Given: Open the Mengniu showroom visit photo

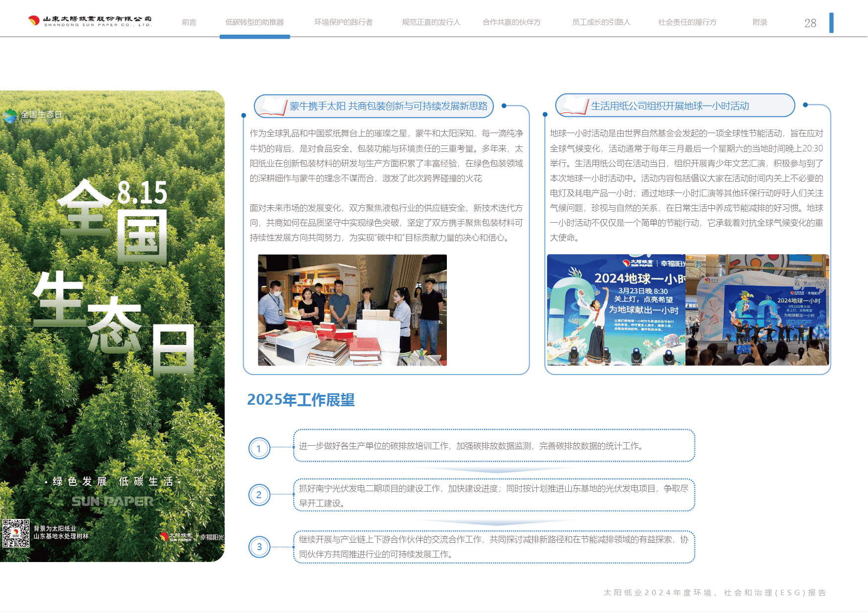Looking at the screenshot, I should pyautogui.click(x=352, y=310).
